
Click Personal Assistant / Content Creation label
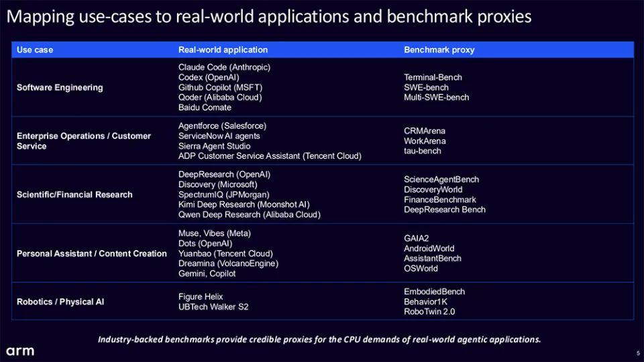tap(92, 253)
